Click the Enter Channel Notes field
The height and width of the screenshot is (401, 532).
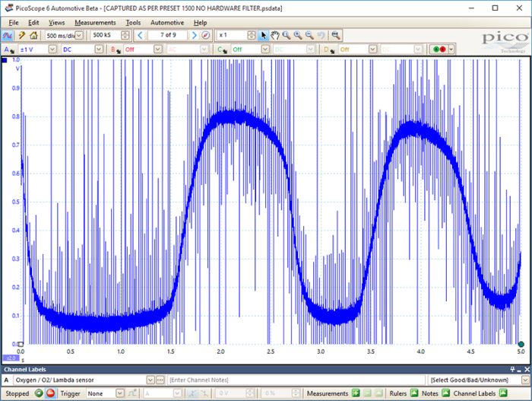coord(296,380)
